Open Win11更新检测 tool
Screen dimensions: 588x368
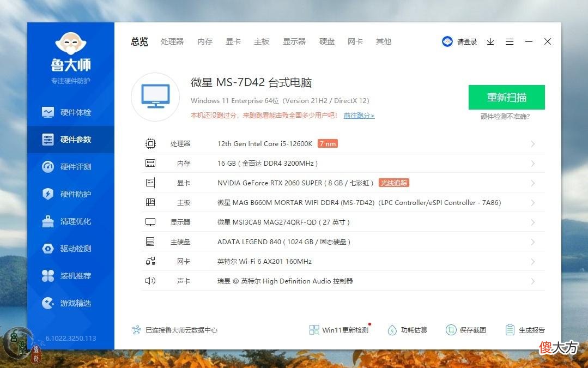coord(339,330)
